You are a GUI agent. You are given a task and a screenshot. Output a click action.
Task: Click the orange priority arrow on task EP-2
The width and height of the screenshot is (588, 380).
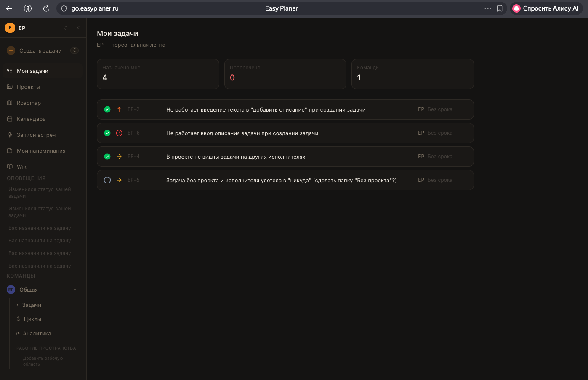(119, 109)
